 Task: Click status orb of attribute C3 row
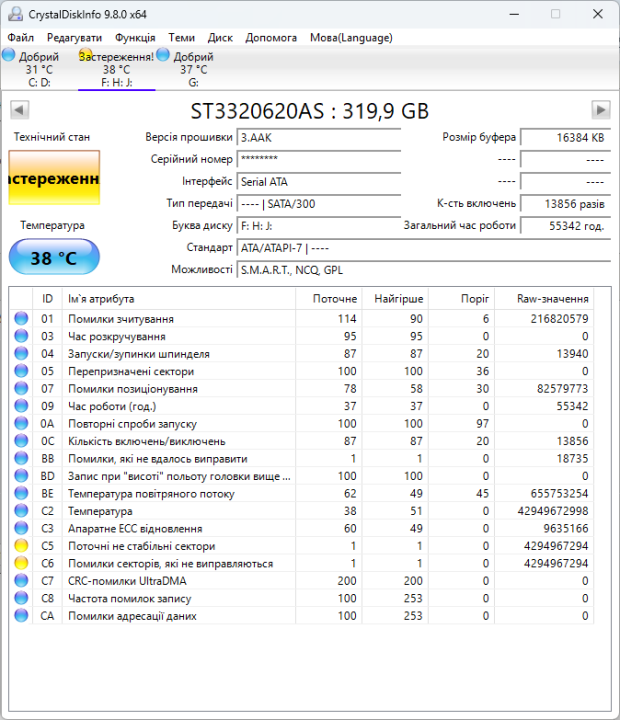pos(21,528)
